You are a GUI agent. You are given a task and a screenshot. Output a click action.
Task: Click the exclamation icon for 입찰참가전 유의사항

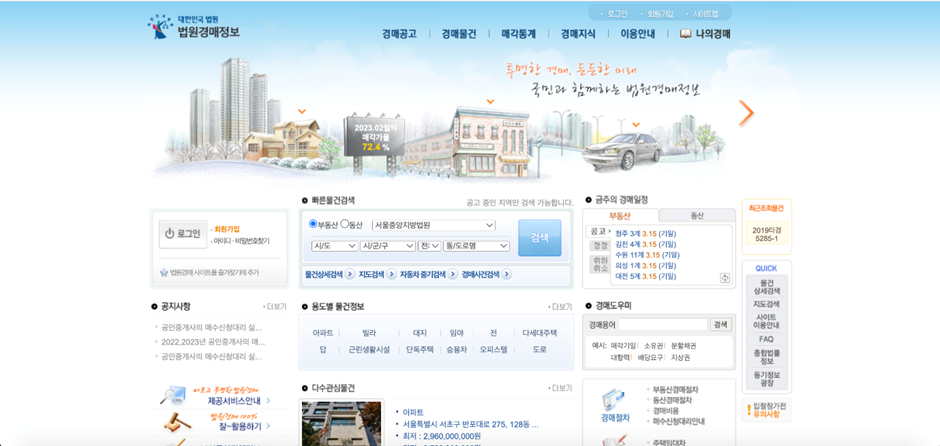pos(749,411)
